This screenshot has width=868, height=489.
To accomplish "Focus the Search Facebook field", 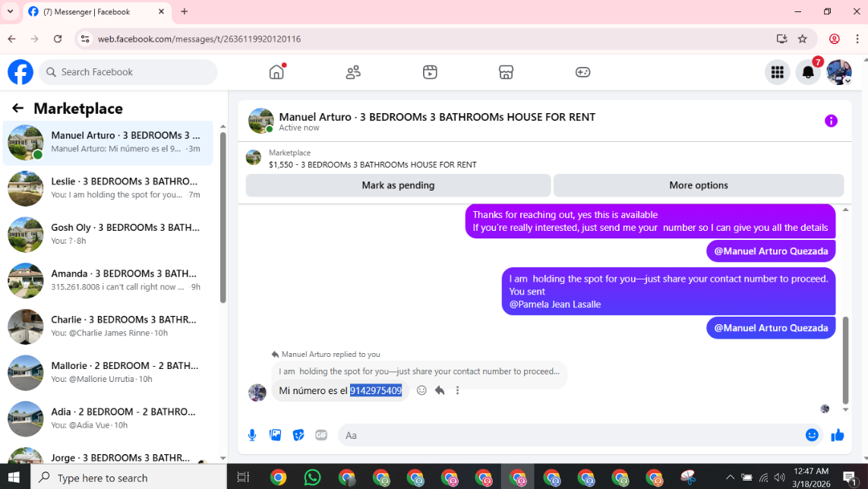I will click(128, 72).
